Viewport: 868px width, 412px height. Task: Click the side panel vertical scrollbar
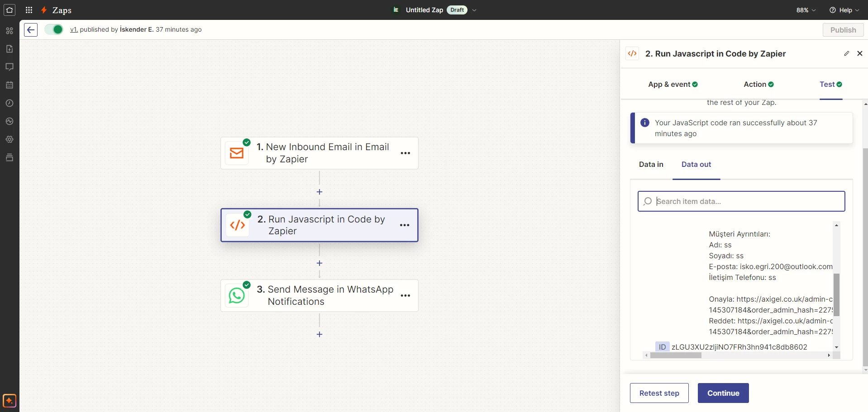[865, 258]
